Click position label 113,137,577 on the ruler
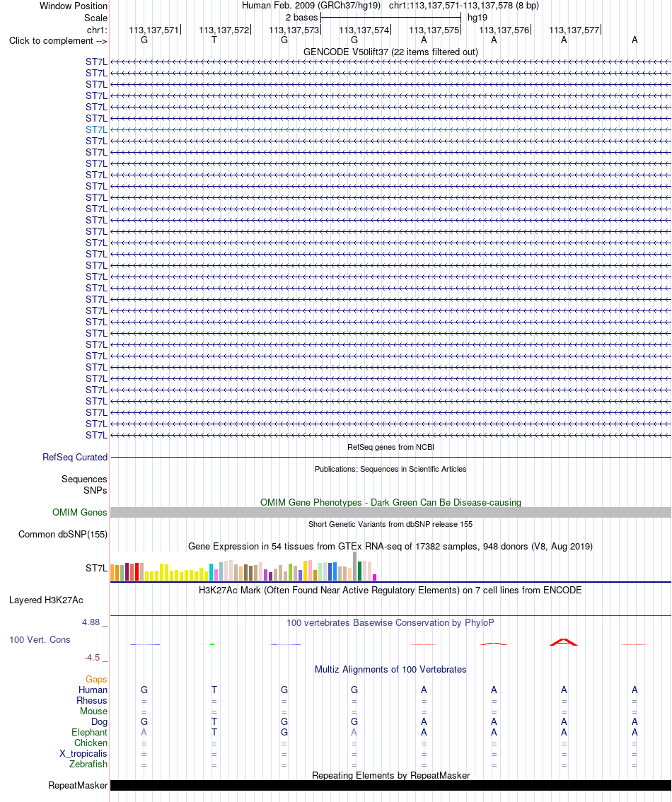Screen dimensions: 672x802 click(574, 30)
